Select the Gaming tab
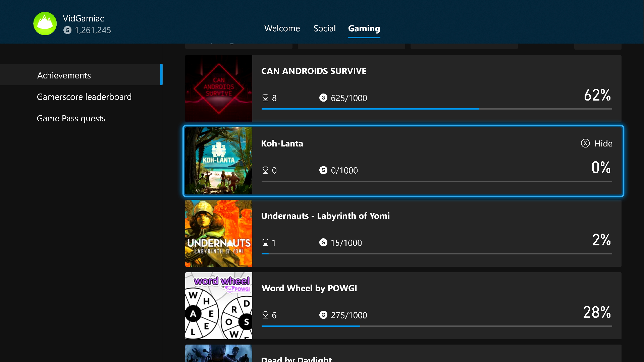 pos(364,28)
